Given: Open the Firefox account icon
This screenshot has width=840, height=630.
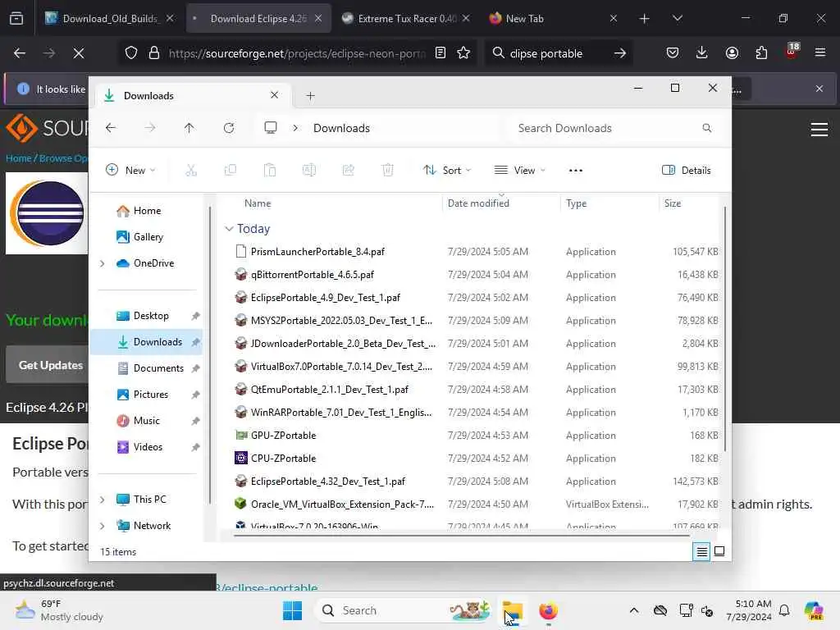Looking at the screenshot, I should click(x=732, y=52).
